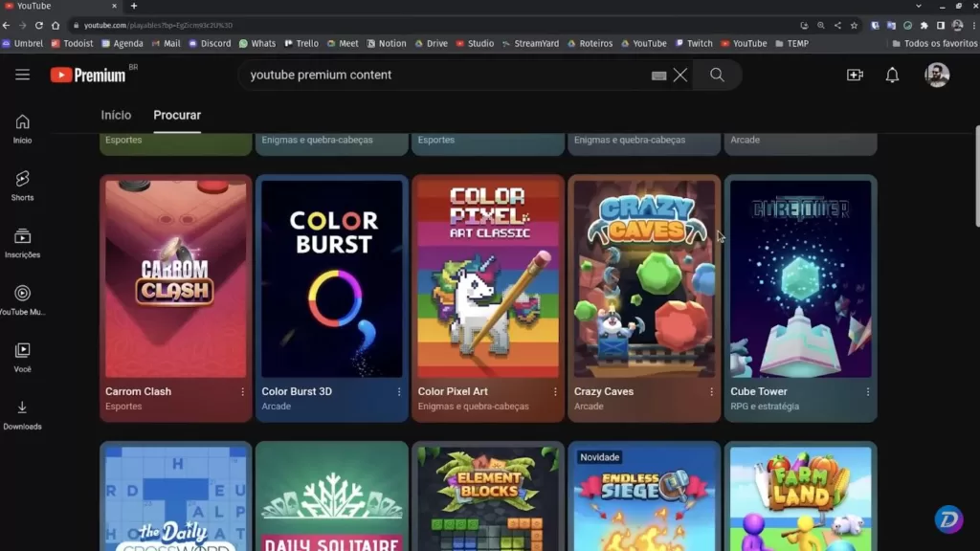Open the Twitch bookmark
Image resolution: width=980 pixels, height=551 pixels.
point(694,44)
